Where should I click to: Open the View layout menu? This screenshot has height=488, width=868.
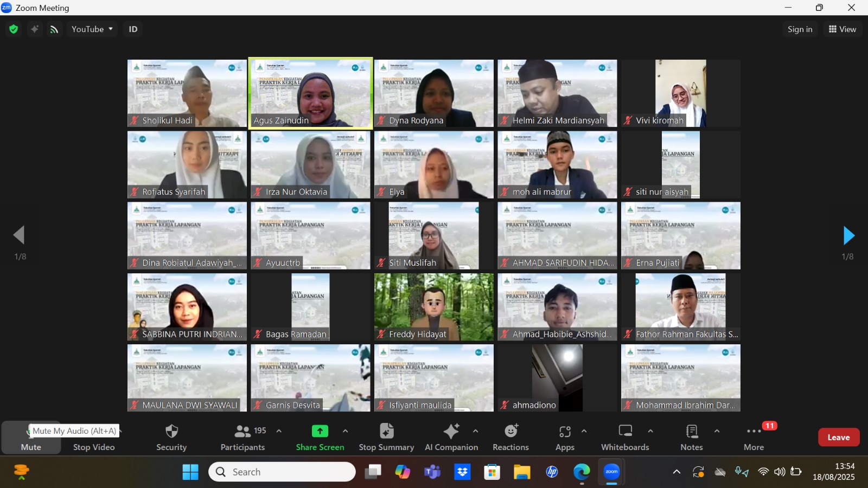tap(843, 29)
